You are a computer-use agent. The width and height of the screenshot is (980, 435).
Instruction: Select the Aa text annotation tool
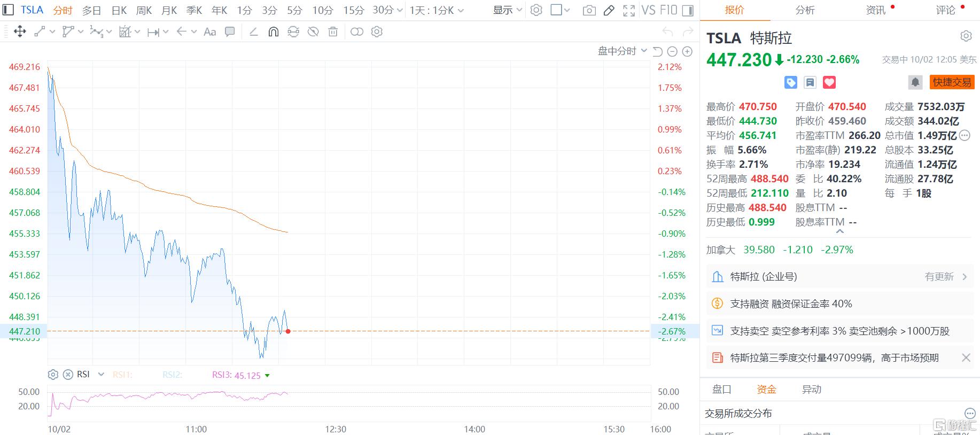210,32
